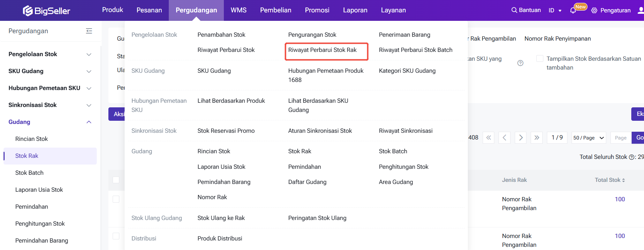644x250 pixels.
Task: Collapse the Pergudangan sidebar menu icon
Action: click(89, 31)
